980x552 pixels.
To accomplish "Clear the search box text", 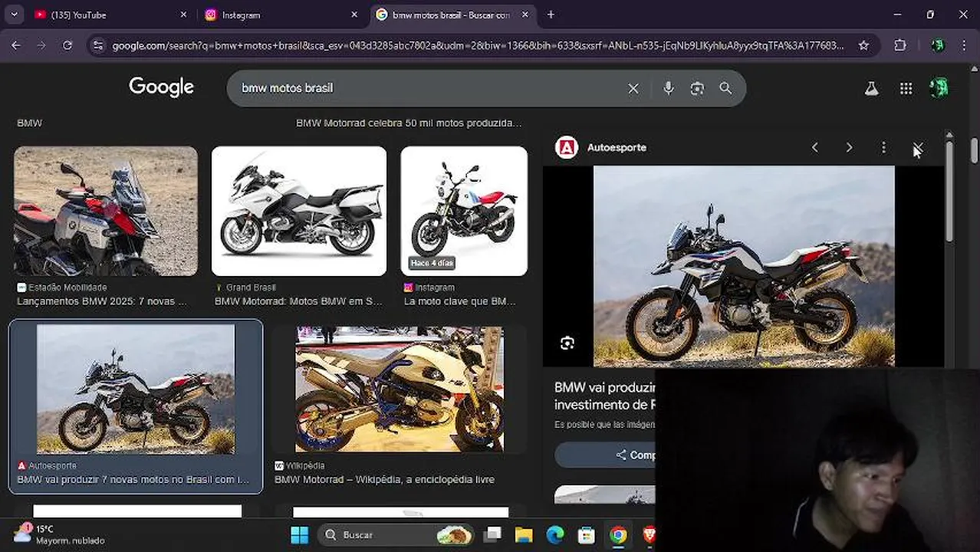I will point(633,88).
